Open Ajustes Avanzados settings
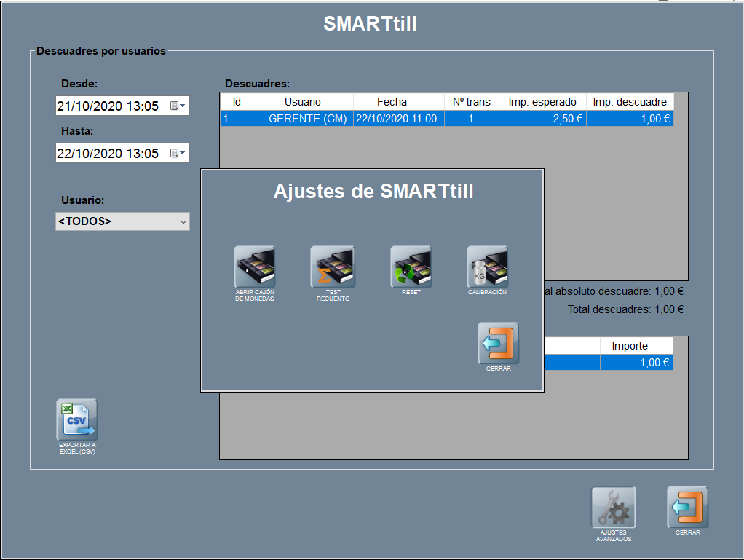The image size is (744, 560). (x=613, y=508)
